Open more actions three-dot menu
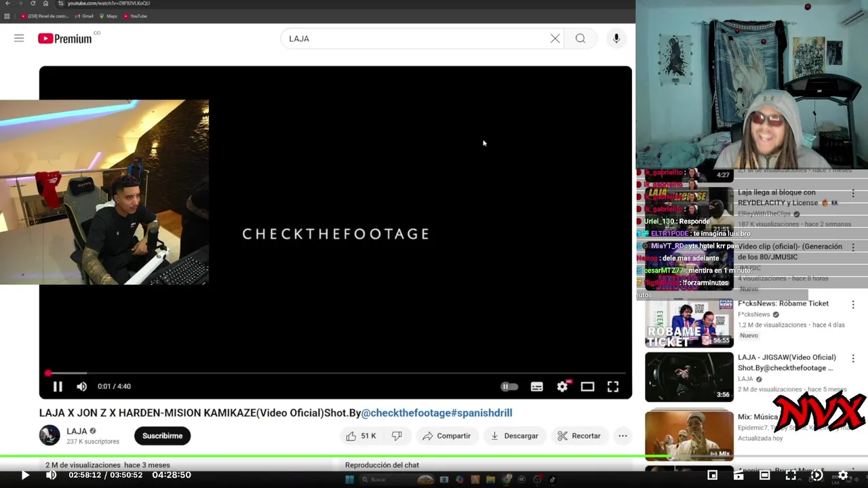Screen dimensions: 868x488 pos(623,436)
